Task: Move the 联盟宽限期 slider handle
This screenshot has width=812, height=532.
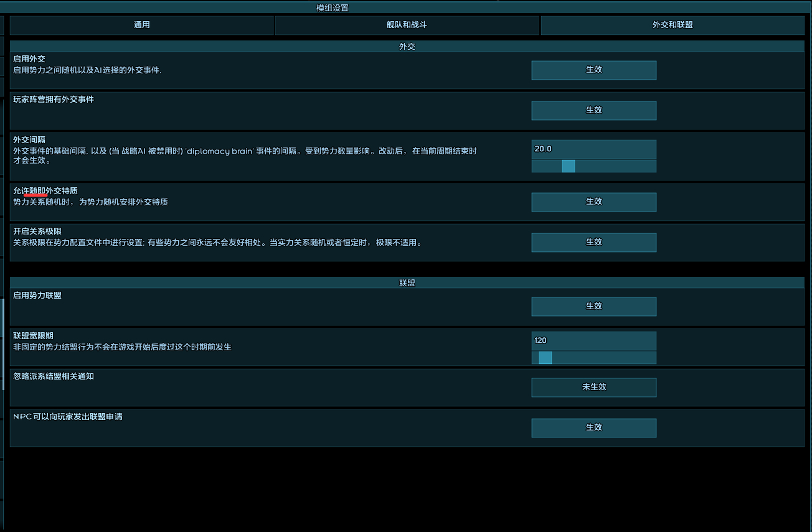Action: (x=544, y=358)
